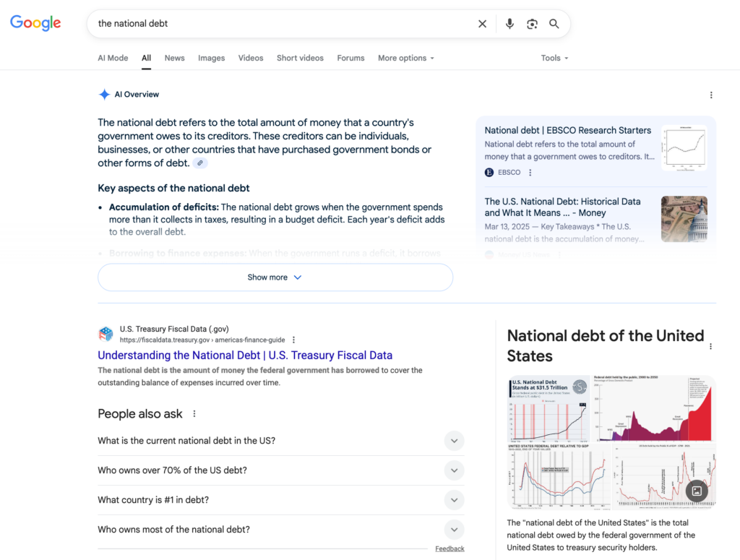The height and width of the screenshot is (560, 740).
Task: Expand AI Overview with Show more
Action: pyautogui.click(x=275, y=277)
